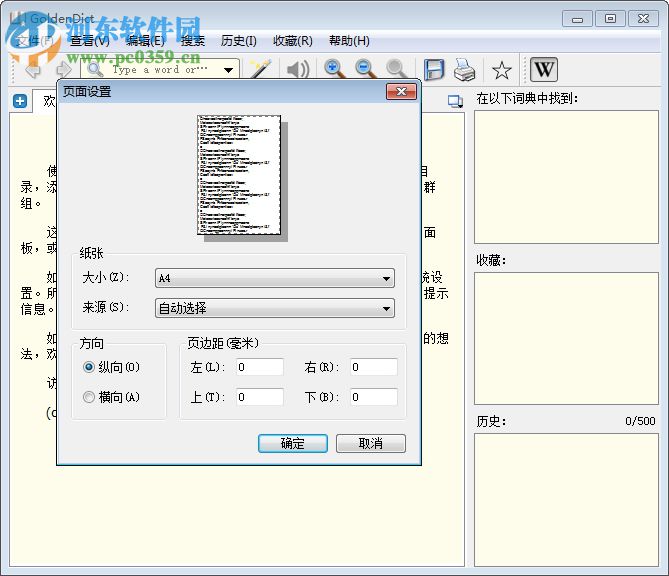Click the magic wand scan popup icon
This screenshot has width=669, height=576.
260,69
